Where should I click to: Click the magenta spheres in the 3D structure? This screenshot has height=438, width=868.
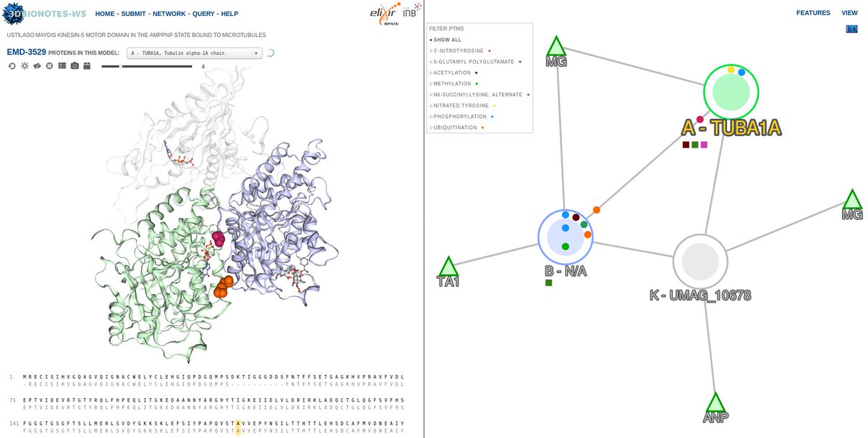tap(218, 239)
